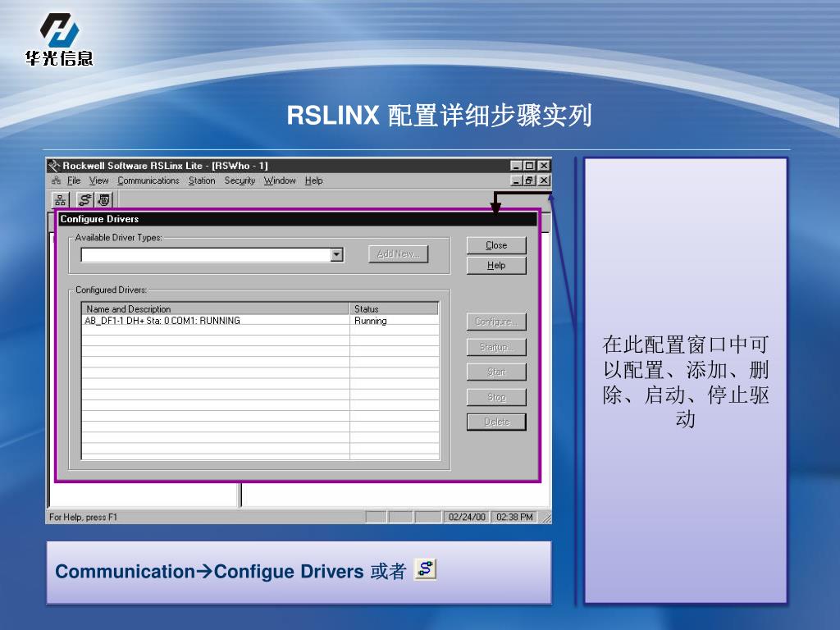Close the inner RSWho child window
The image size is (840, 630).
tap(544, 180)
